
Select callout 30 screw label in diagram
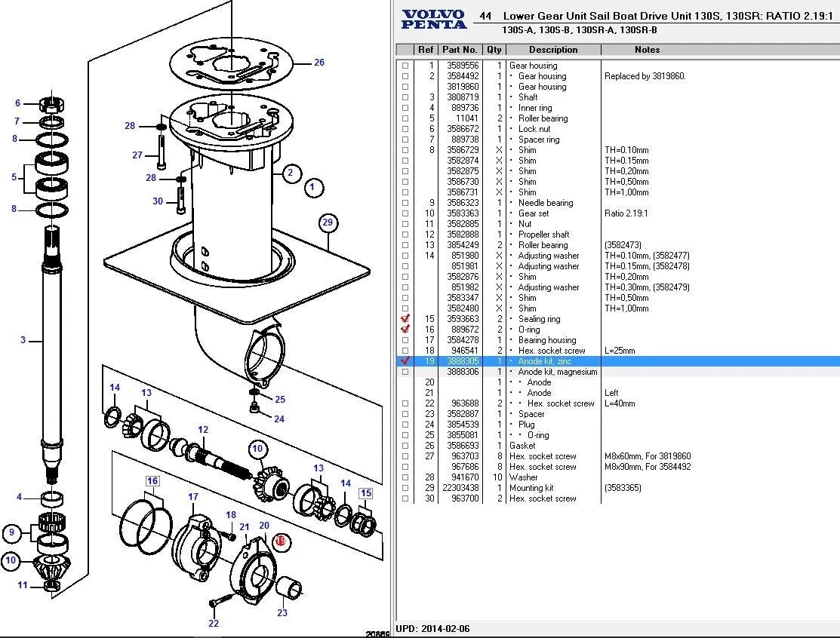pos(158,201)
